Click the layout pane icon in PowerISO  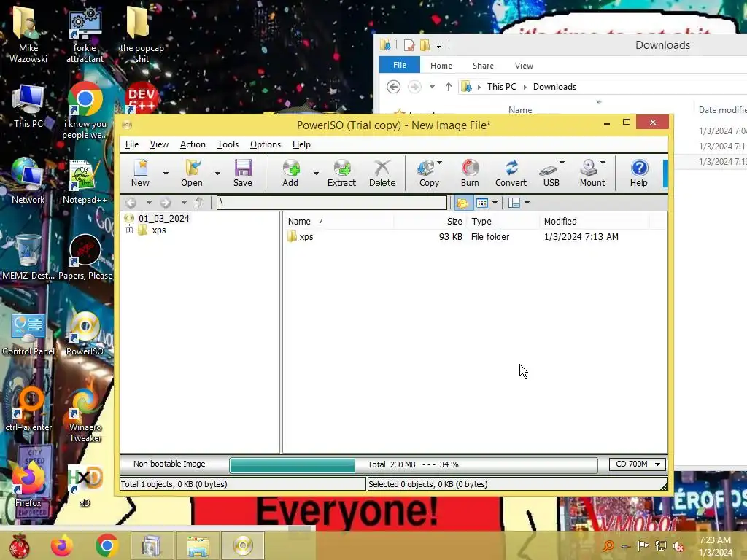coord(514,203)
